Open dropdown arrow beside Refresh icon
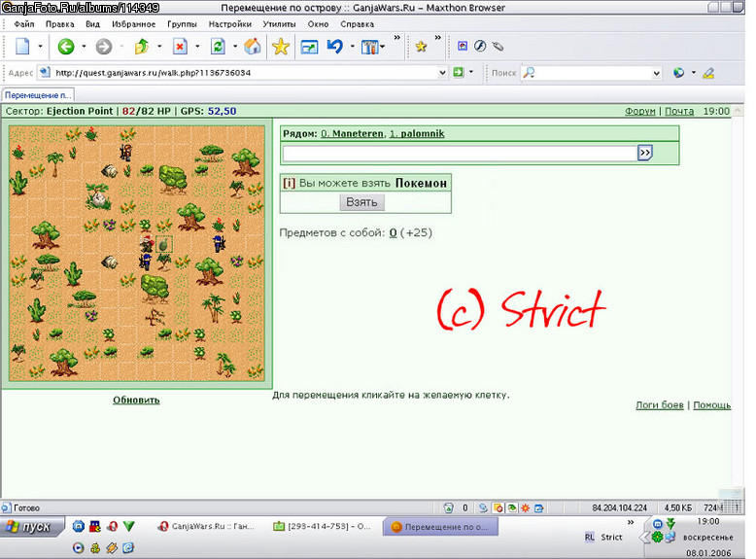 pyautogui.click(x=235, y=47)
